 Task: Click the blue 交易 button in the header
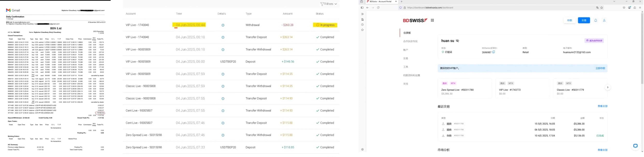[x=584, y=20]
